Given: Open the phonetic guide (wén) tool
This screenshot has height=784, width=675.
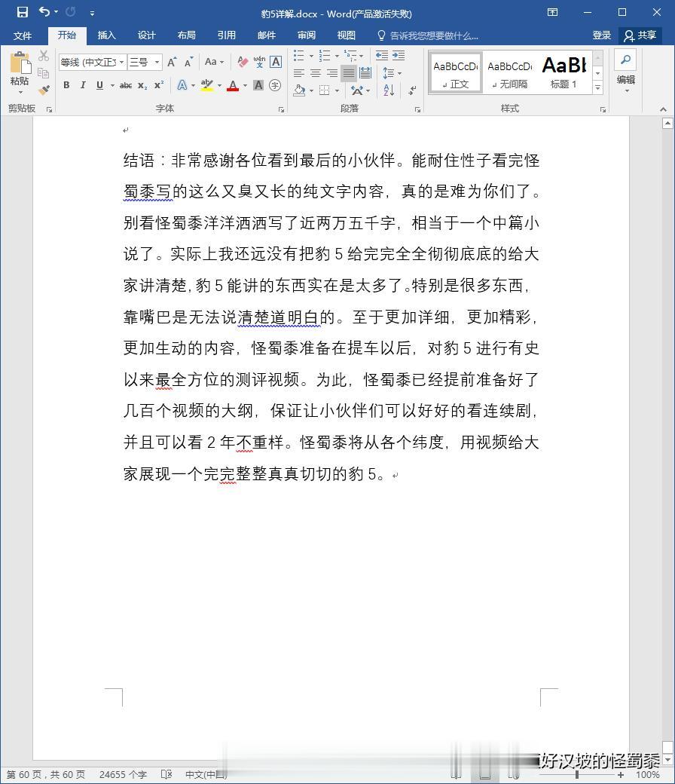Looking at the screenshot, I should pos(259,62).
